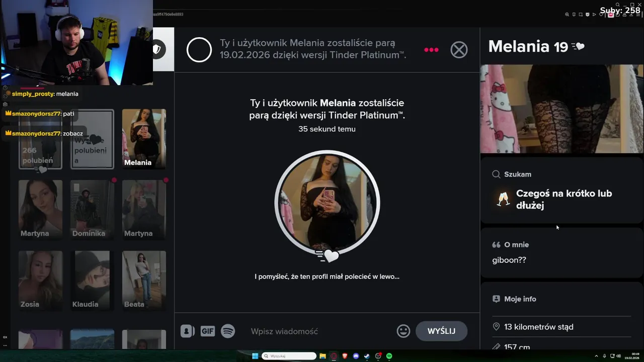
Task: Open Melania's circular profile photo in chat
Action: 327,203
